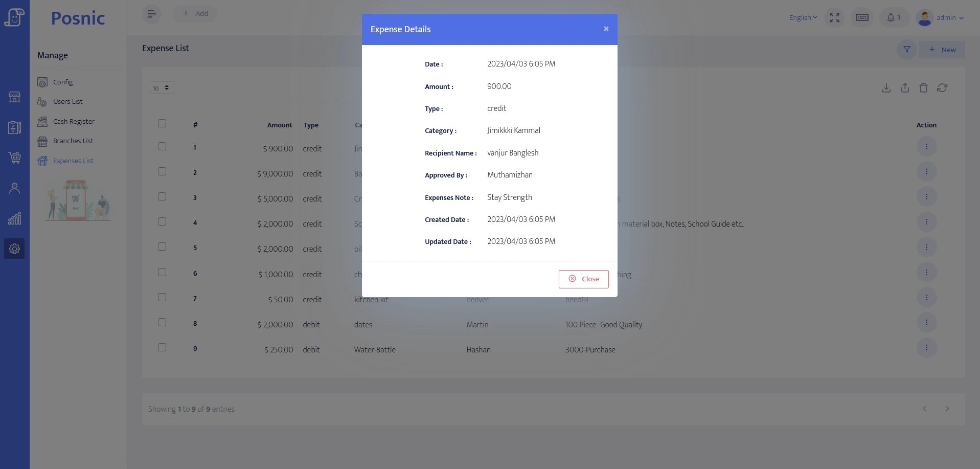
Task: Open action menu for row 9
Action: click(926, 348)
